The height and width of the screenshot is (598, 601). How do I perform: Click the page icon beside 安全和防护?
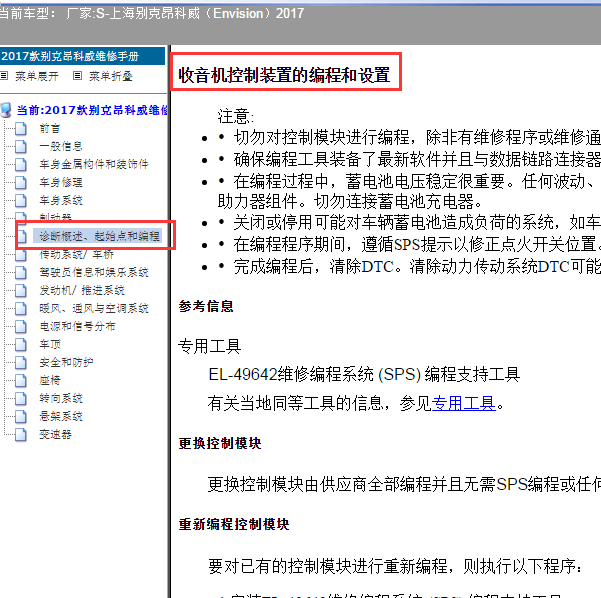point(21,363)
